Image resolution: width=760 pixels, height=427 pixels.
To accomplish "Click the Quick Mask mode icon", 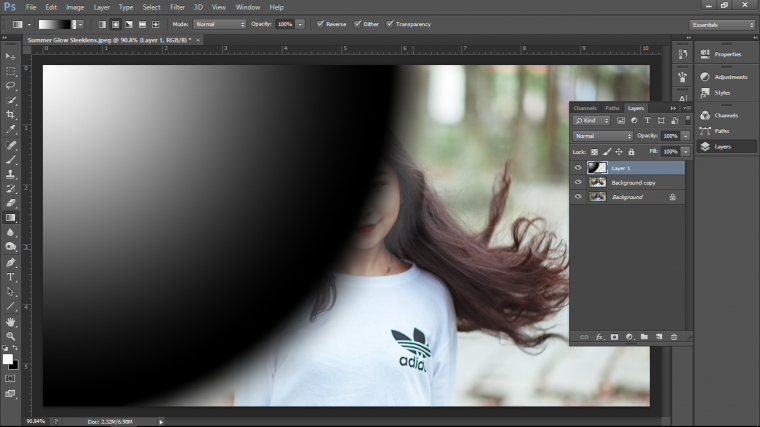I will coord(10,379).
